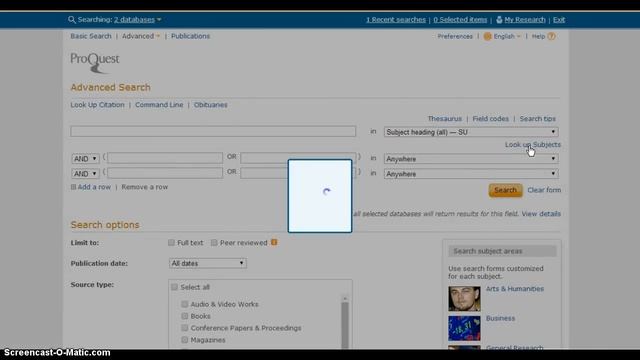Click first input in second AND row
Screen dimensions: 640x360
coord(165,173)
